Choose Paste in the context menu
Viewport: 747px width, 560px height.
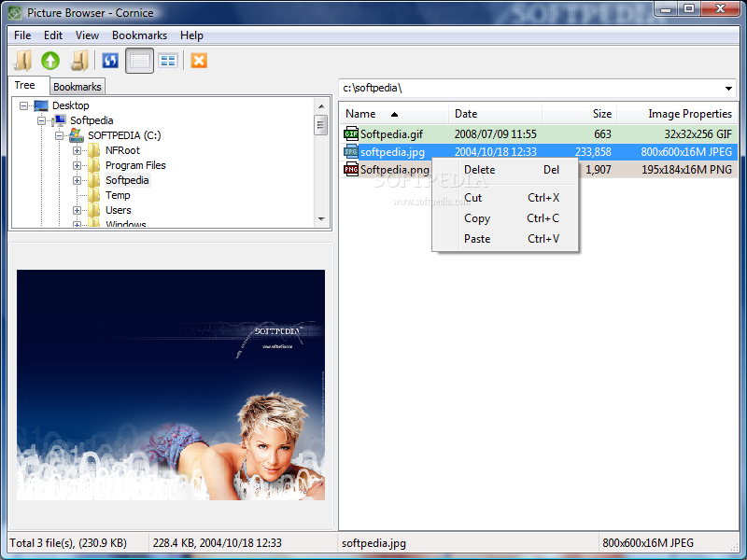[x=506, y=239]
